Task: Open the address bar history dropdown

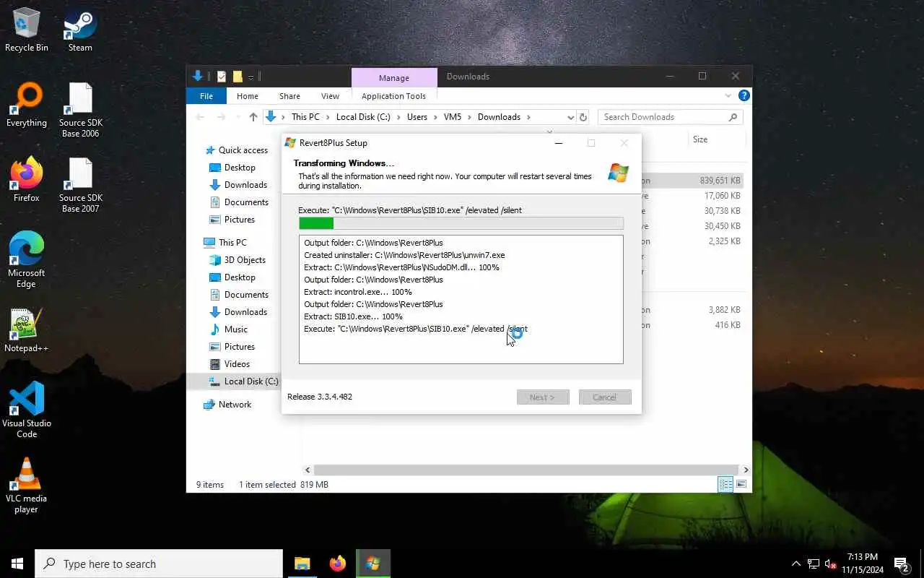Action: click(570, 117)
